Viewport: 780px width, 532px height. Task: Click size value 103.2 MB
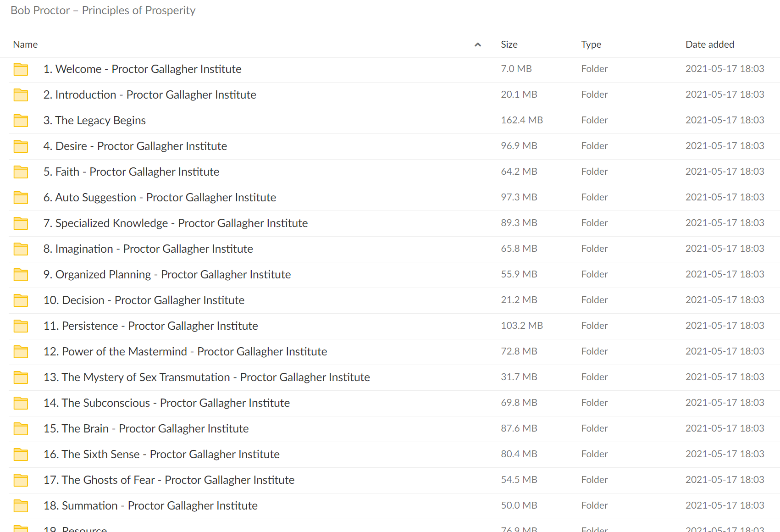(x=522, y=326)
